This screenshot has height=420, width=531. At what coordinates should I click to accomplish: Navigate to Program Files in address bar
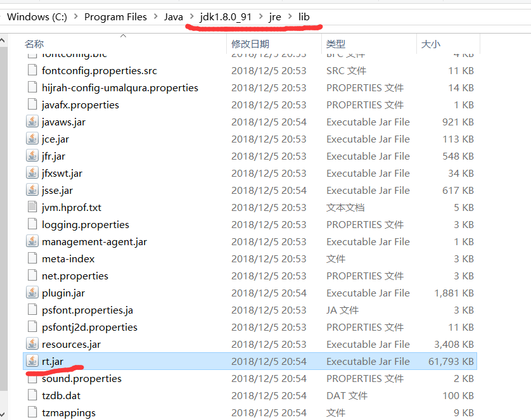click(115, 16)
